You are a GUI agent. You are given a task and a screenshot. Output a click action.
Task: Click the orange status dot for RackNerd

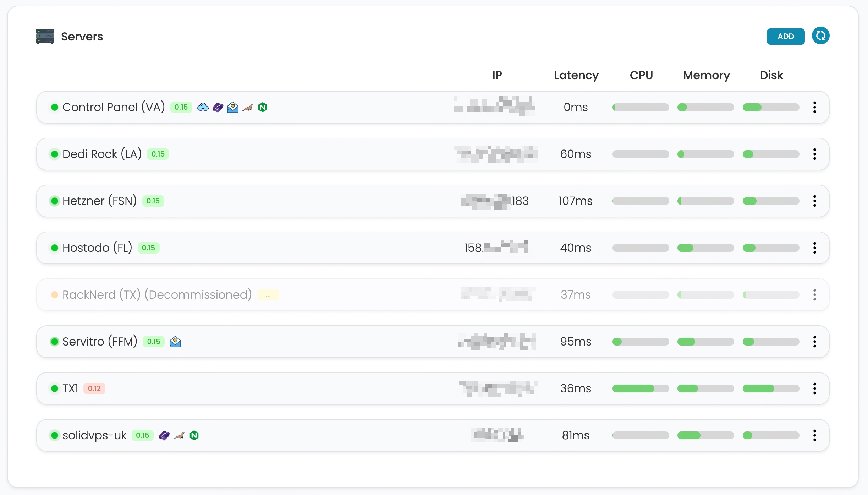[x=55, y=295]
